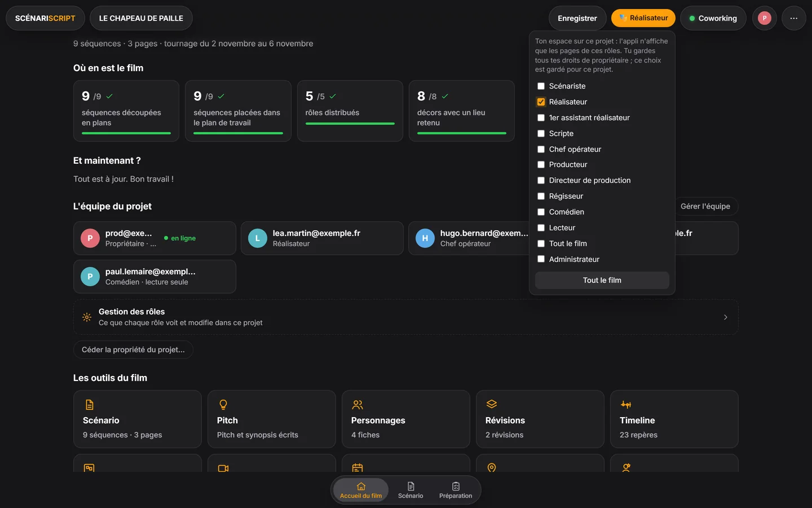Click the Timeline markers icon
812x508 pixels.
tap(626, 405)
